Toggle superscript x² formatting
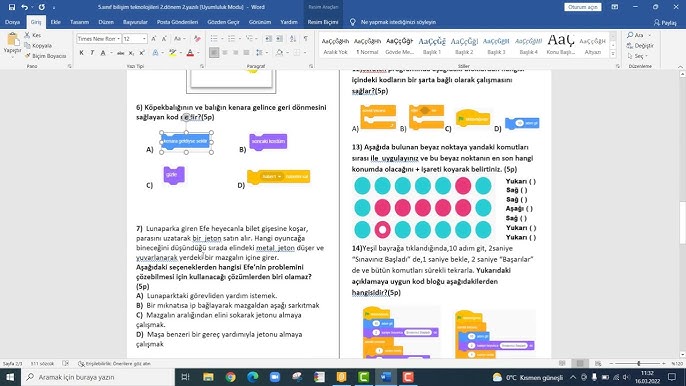The image size is (686, 386). (x=142, y=53)
